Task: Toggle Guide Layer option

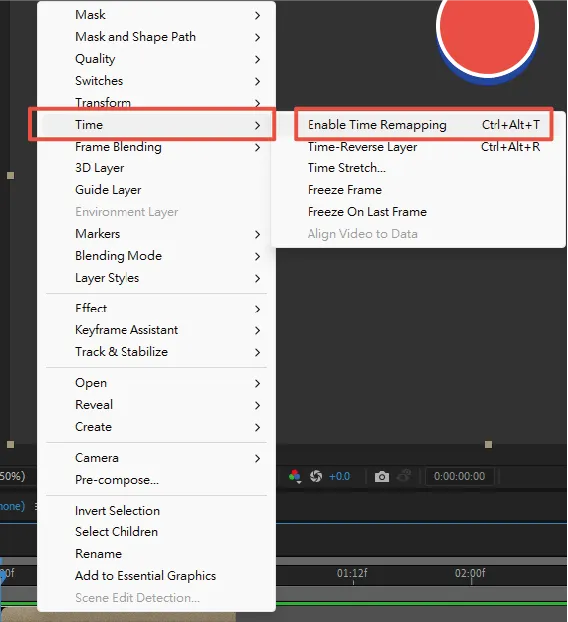Action: (x=156, y=190)
